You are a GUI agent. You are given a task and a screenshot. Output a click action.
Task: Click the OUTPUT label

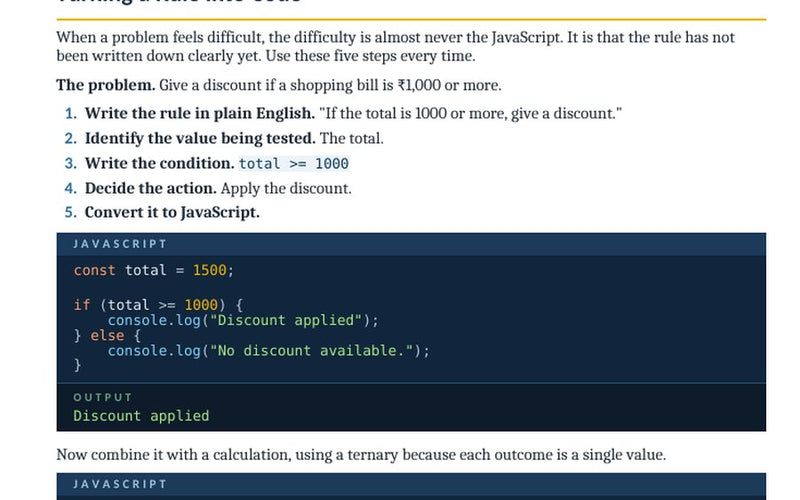coord(103,397)
